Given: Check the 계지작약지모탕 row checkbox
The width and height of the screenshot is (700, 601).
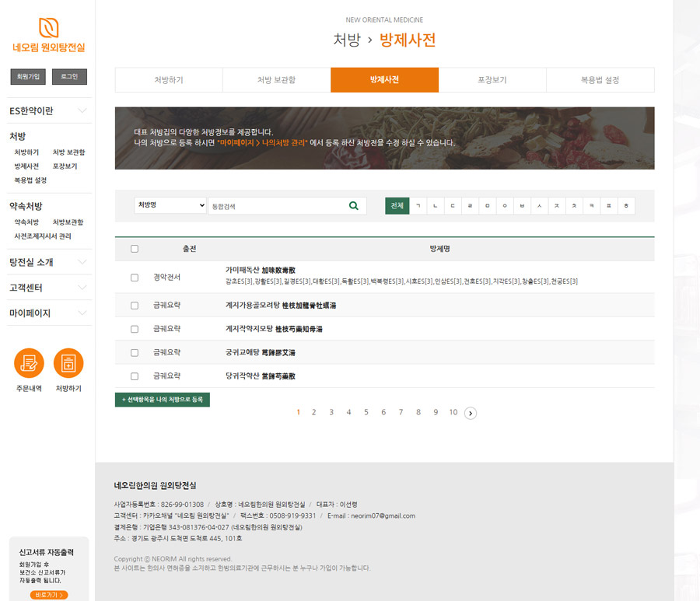Looking at the screenshot, I should click(x=135, y=330).
